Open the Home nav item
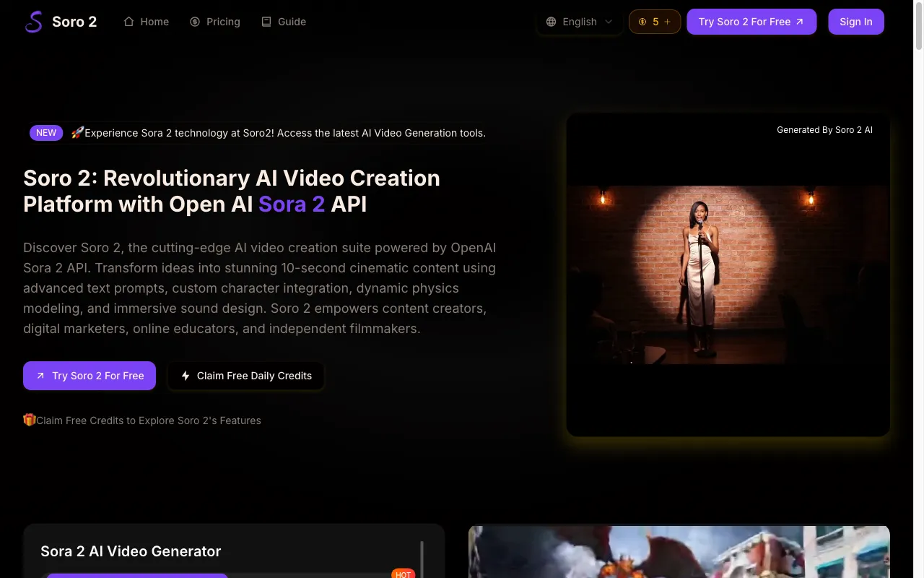 [146, 22]
